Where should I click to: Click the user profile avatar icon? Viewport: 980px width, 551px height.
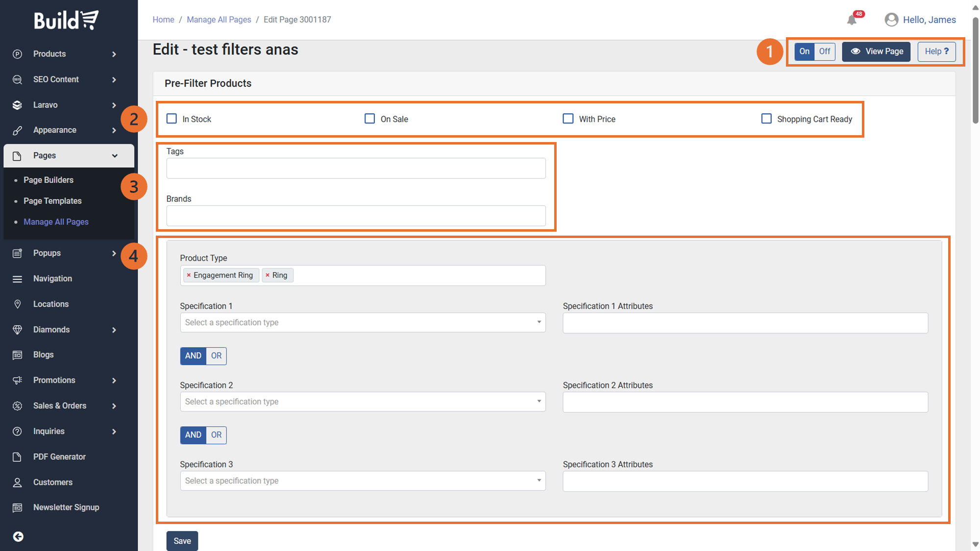891,20
